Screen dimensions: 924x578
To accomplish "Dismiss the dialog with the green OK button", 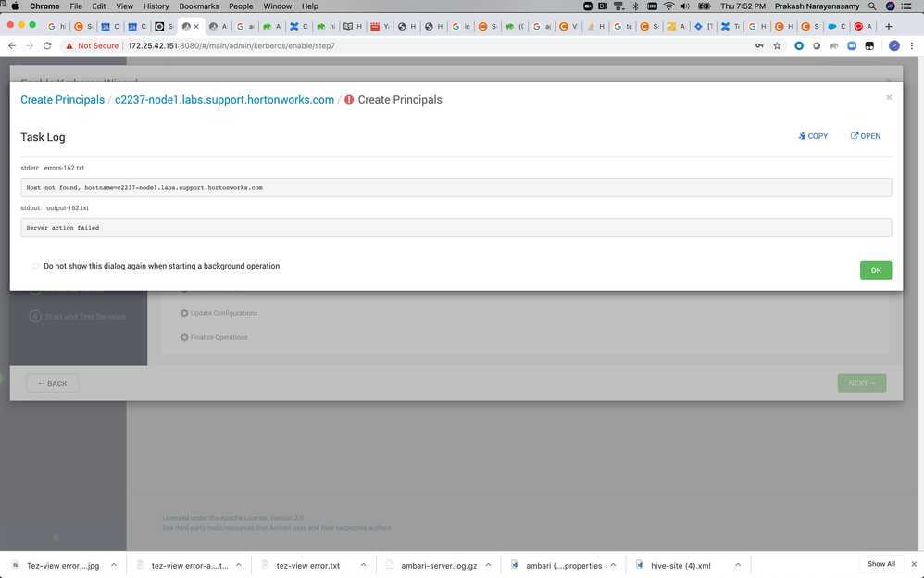I will [876, 270].
